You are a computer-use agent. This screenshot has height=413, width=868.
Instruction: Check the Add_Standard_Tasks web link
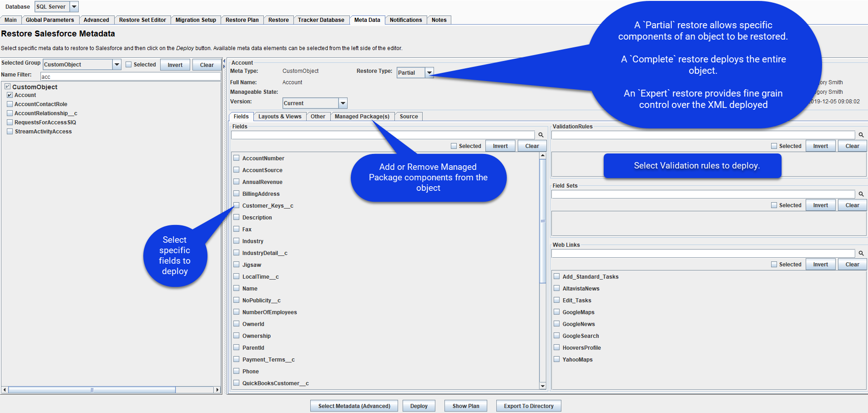(x=557, y=276)
